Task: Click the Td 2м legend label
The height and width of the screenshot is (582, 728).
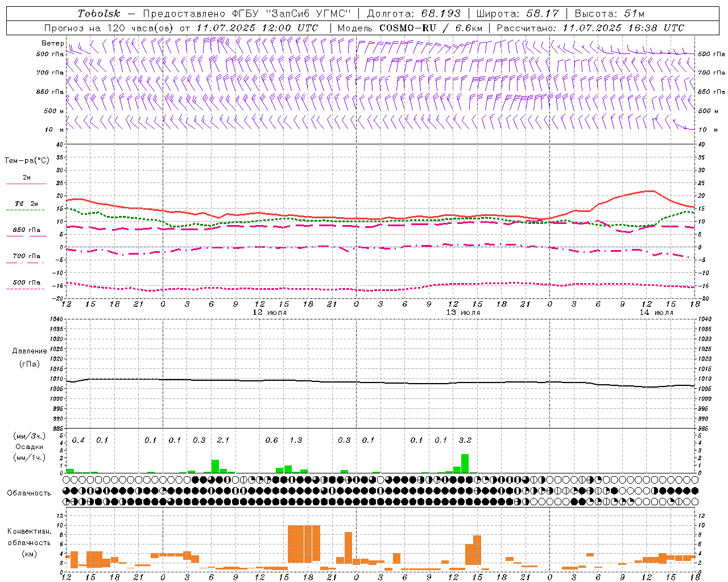Action: 26,203
